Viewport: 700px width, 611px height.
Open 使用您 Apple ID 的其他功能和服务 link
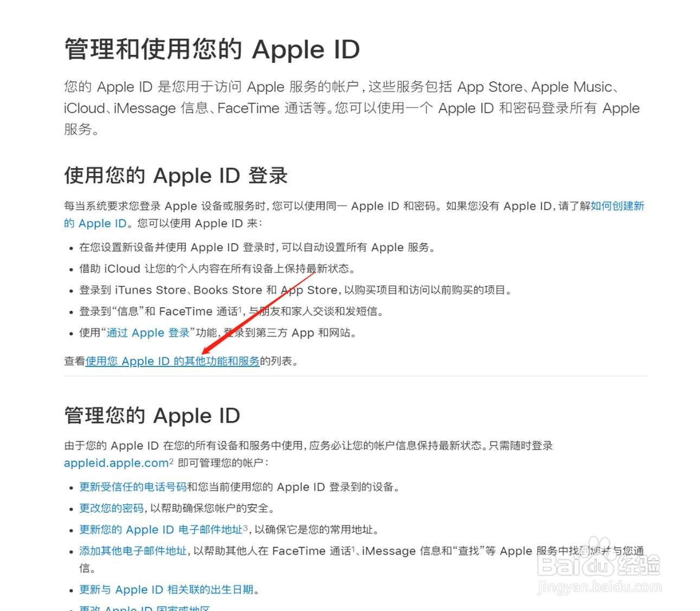pyautogui.click(x=172, y=361)
